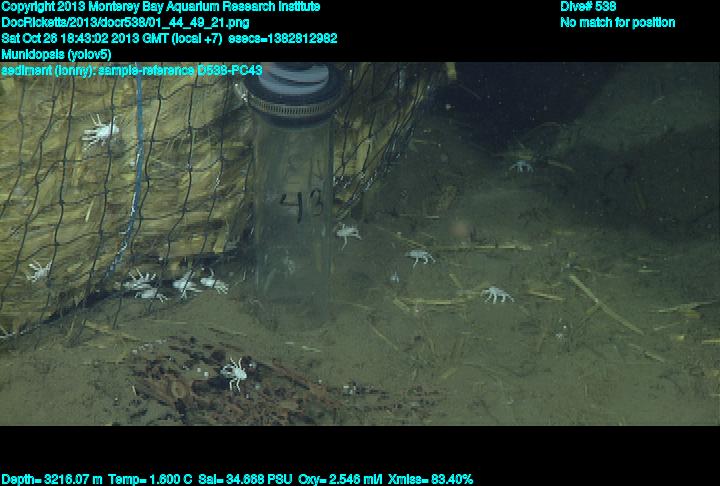Select the lone squat lobster near the dark upper-right background
This screenshot has height=486, width=720.
tap(521, 165)
